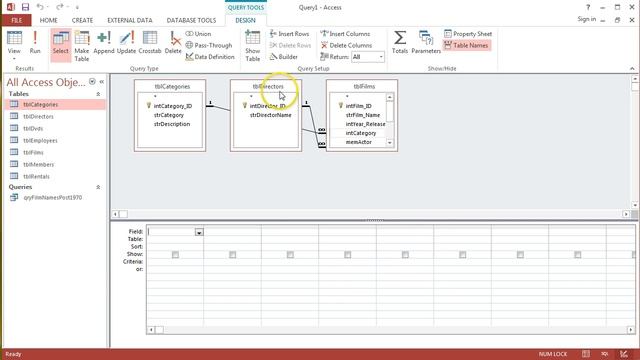The width and height of the screenshot is (640, 360).
Task: Switch to the HOME tab
Action: pos(49,20)
